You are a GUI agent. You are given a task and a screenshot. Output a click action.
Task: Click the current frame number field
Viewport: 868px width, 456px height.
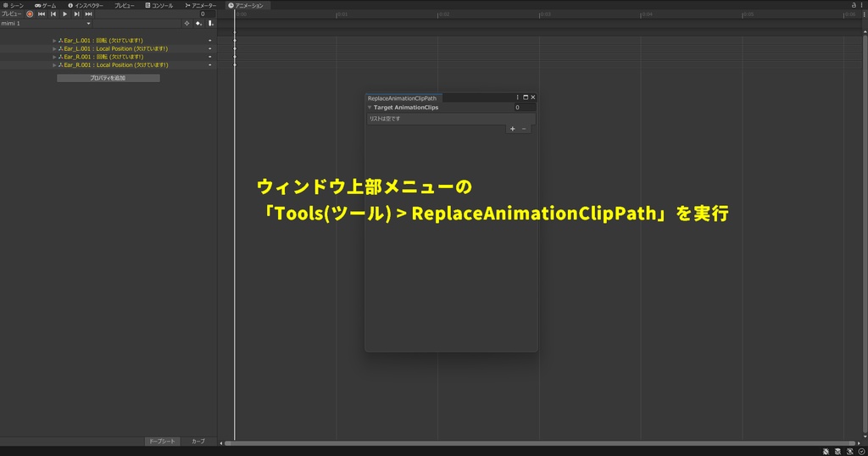tap(207, 14)
